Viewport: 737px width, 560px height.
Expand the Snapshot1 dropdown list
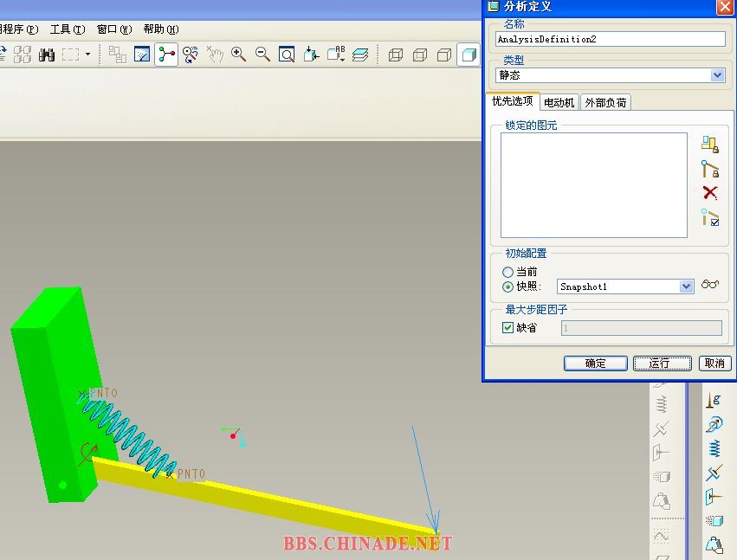click(x=686, y=286)
